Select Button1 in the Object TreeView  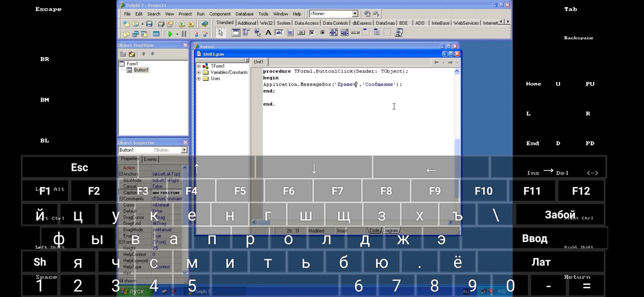(x=141, y=70)
